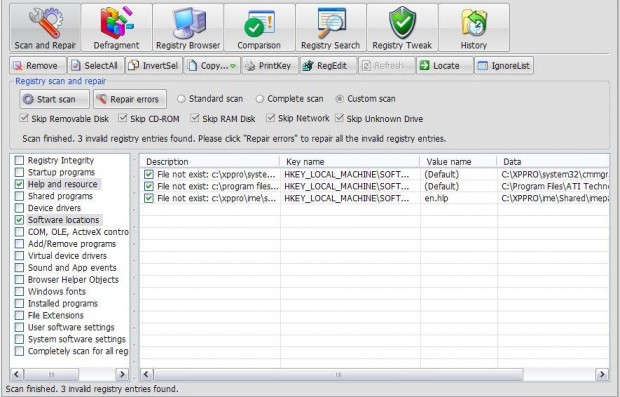620x397 pixels.
Task: Enable Installed programs category
Action: [19, 303]
